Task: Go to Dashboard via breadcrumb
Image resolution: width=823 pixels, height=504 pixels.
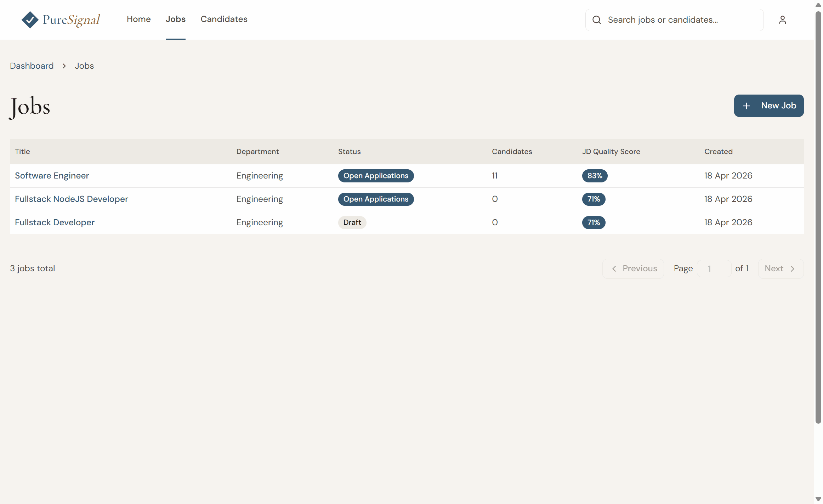Action: point(32,66)
